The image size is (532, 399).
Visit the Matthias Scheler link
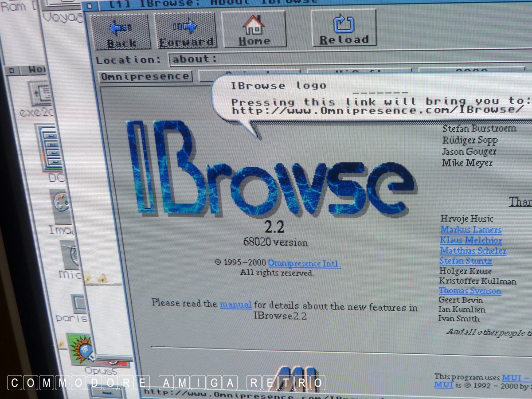pyautogui.click(x=473, y=251)
